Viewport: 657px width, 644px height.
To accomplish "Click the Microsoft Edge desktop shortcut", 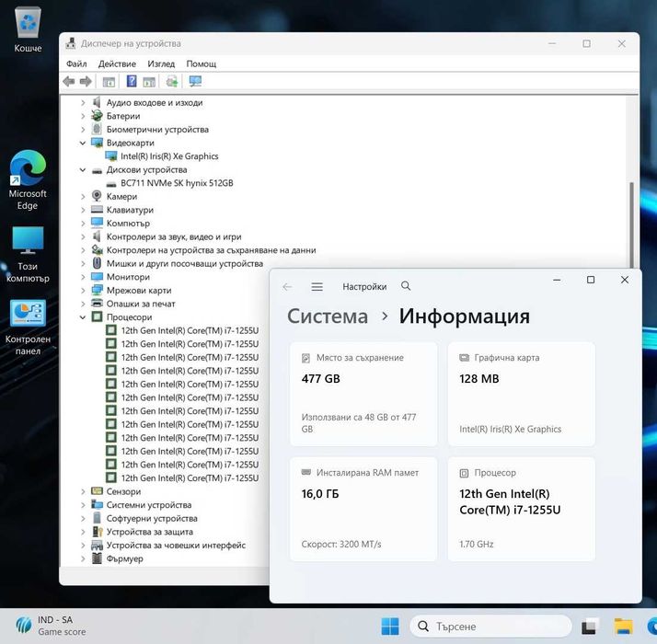I will 28,180.
